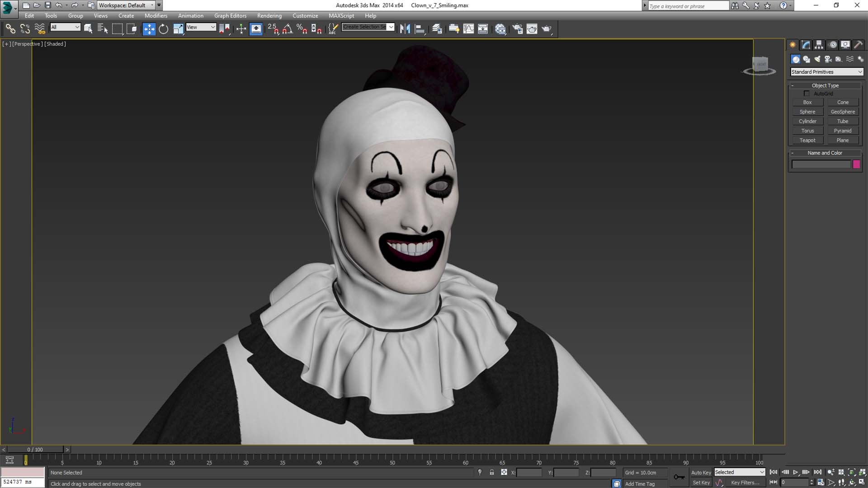Click the Pyramid primitive button
The height and width of the screenshot is (488, 868).
point(843,131)
